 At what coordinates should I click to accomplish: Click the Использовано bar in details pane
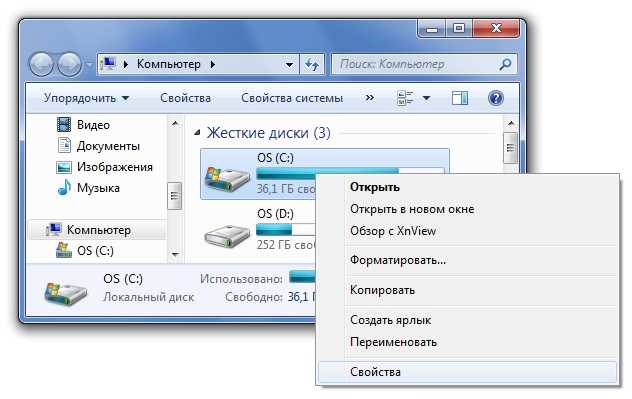point(302,277)
